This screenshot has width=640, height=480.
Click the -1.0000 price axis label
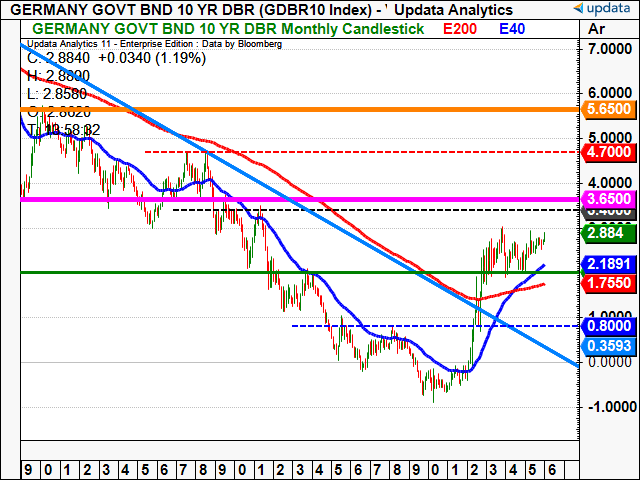coord(608,407)
